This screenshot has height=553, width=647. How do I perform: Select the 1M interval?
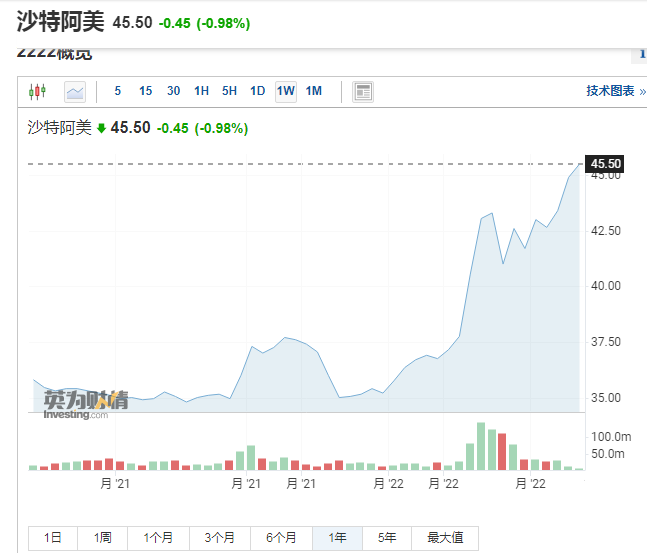(x=314, y=91)
